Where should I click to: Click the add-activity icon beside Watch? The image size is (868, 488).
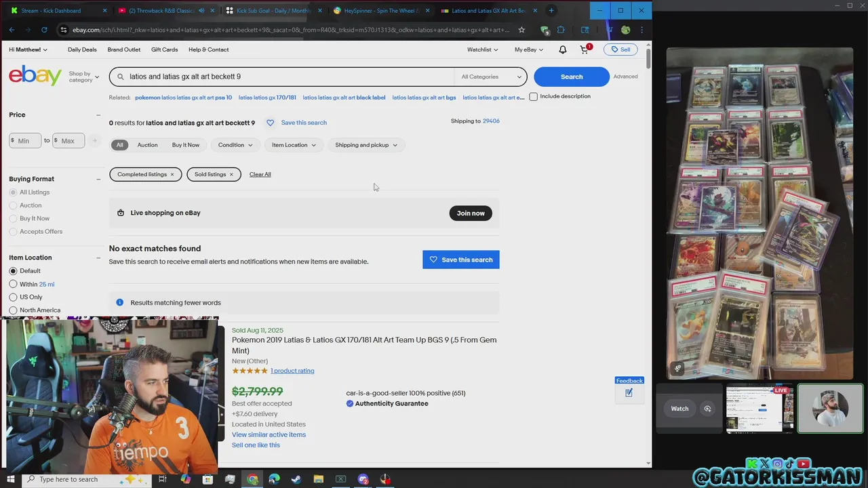(x=707, y=409)
